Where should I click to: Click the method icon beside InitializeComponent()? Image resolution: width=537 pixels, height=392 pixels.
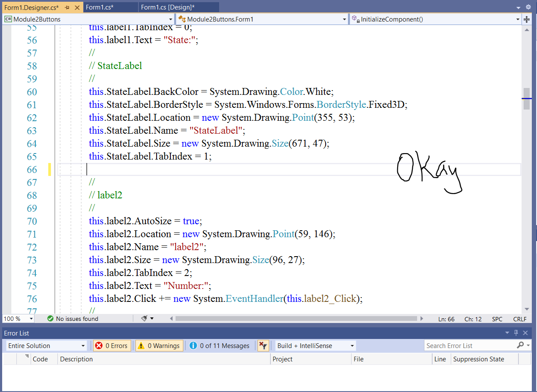pos(355,19)
